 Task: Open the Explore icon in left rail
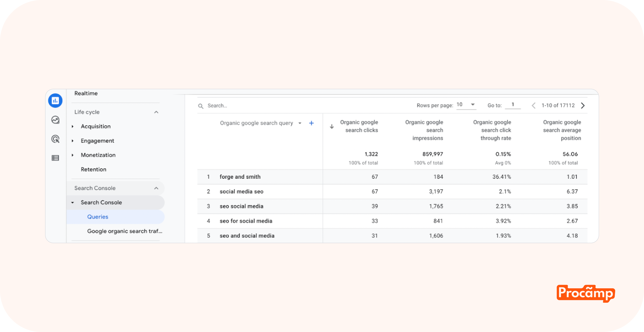pyautogui.click(x=55, y=120)
